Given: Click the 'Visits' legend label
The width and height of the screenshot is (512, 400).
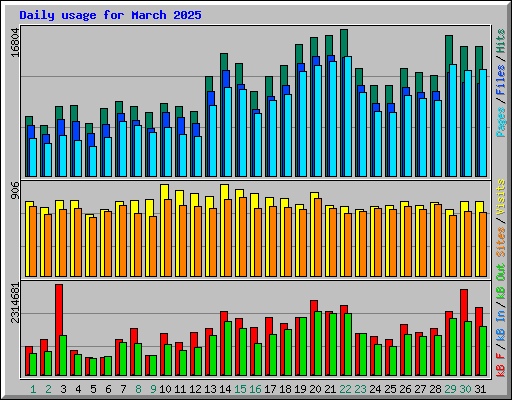Looking at the screenshot, I should [501, 197].
